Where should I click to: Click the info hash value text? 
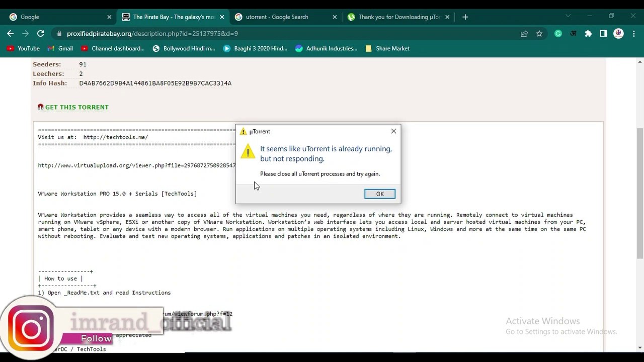(155, 83)
